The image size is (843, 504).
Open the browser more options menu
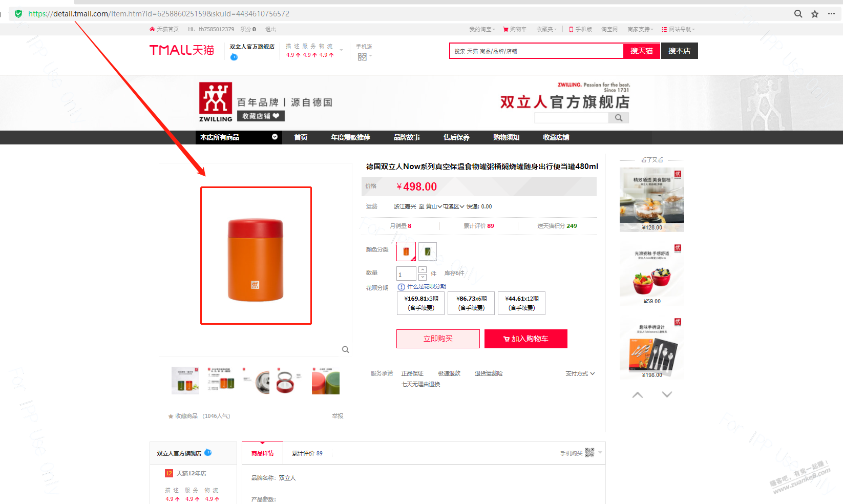click(831, 14)
